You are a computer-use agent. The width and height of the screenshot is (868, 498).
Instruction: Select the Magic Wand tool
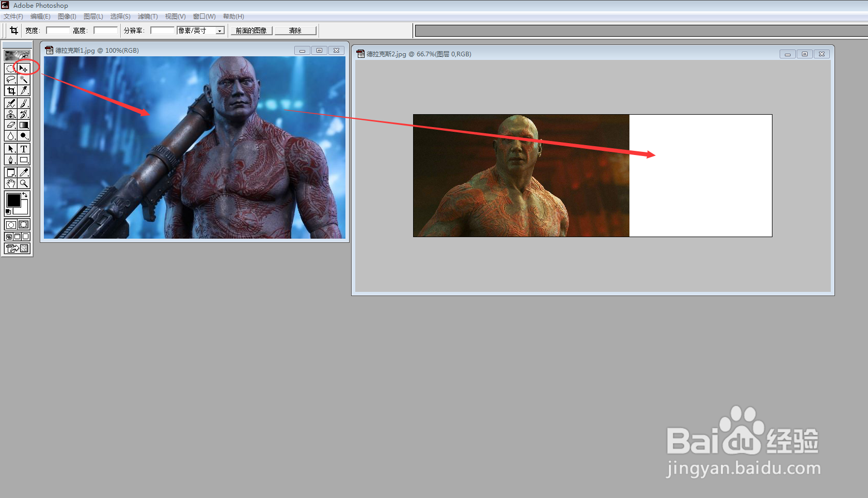[x=23, y=80]
